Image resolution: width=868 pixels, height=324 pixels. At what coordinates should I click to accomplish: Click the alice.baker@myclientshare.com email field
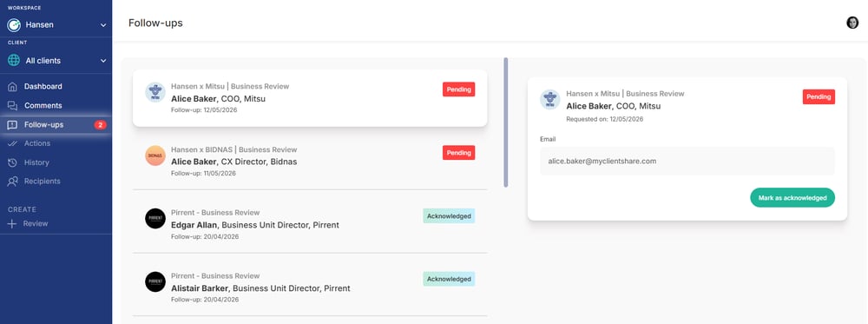(687, 162)
